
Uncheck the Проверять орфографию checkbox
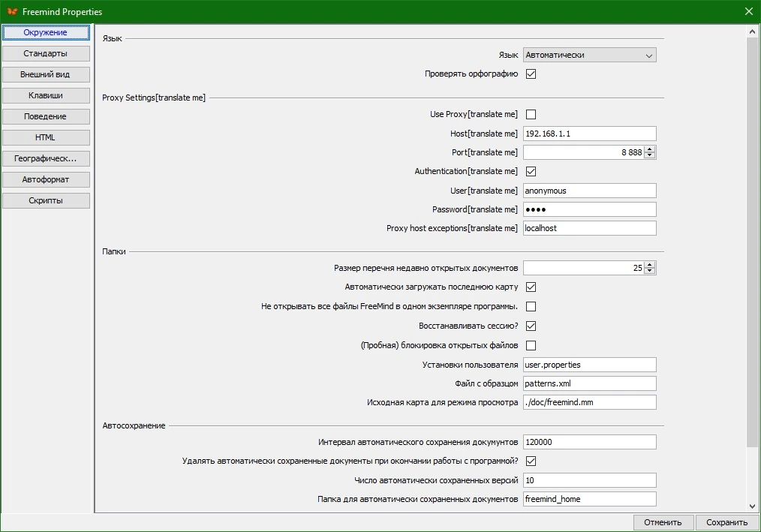pos(531,74)
